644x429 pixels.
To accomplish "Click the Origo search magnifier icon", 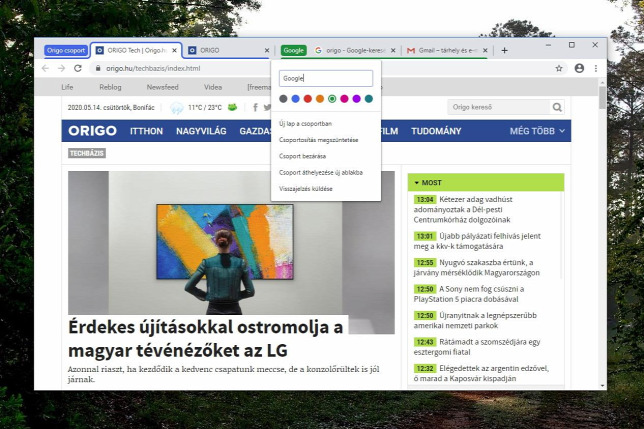I will pos(557,107).
